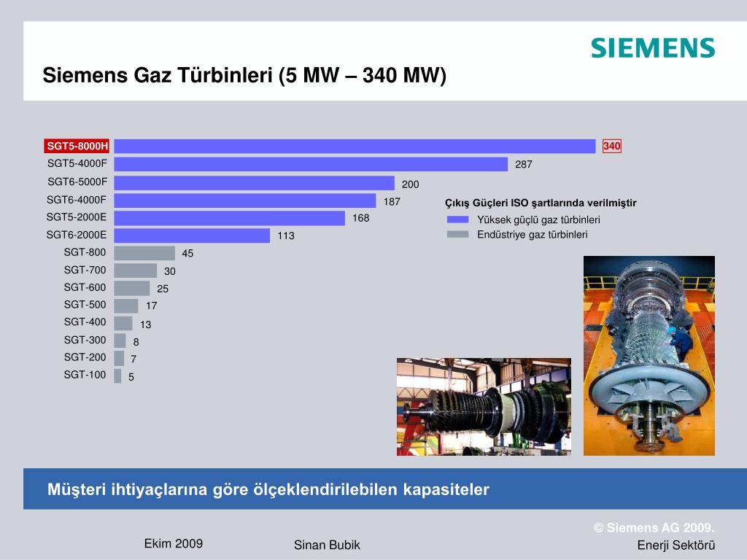
Task: Click the 187 value label
Action: tap(392, 201)
